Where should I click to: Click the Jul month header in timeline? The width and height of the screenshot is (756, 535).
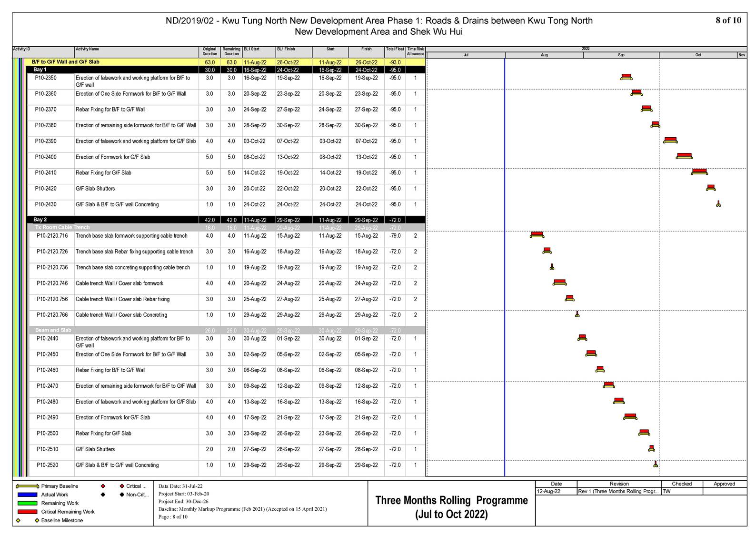pyautogui.click(x=466, y=55)
